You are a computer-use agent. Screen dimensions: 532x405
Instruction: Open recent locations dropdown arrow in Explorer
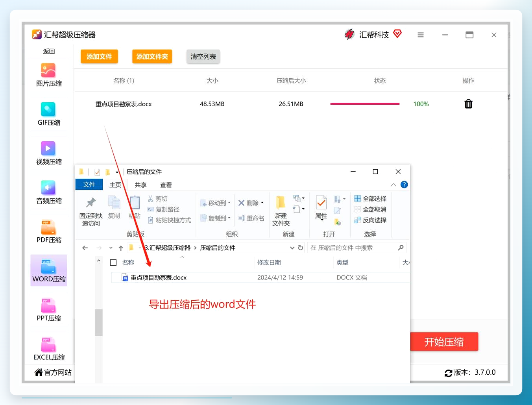point(111,248)
